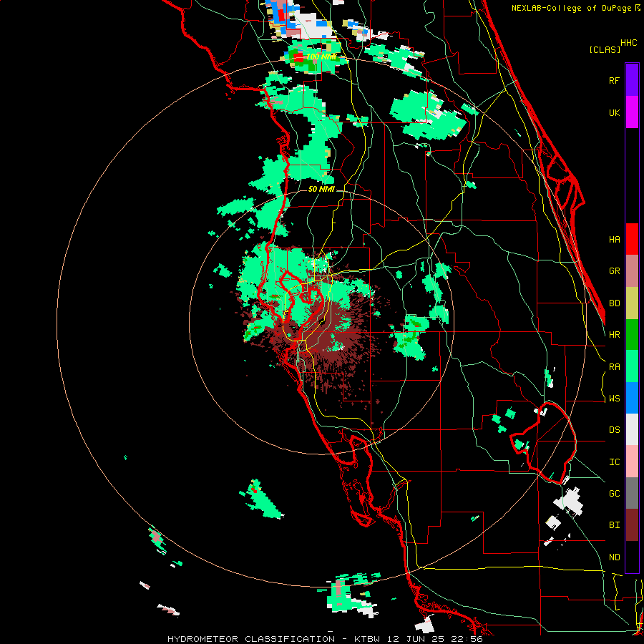
Task: Click the 'IC' legend label
Action: pyautogui.click(x=614, y=462)
